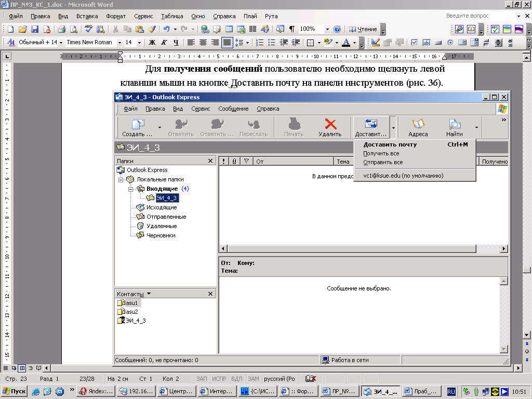This screenshot has height=399, width=532.
Task: Click the New document icon in Word toolbar
Action: click(10, 29)
